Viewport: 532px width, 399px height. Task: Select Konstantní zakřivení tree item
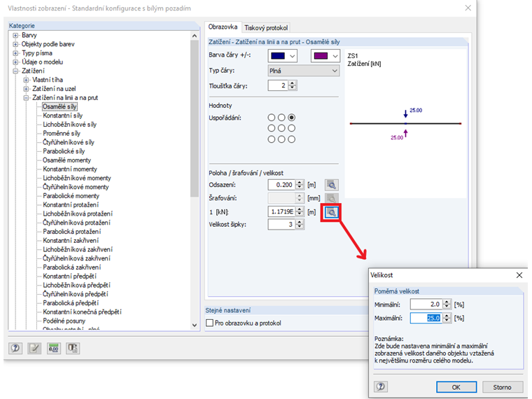tap(71, 241)
